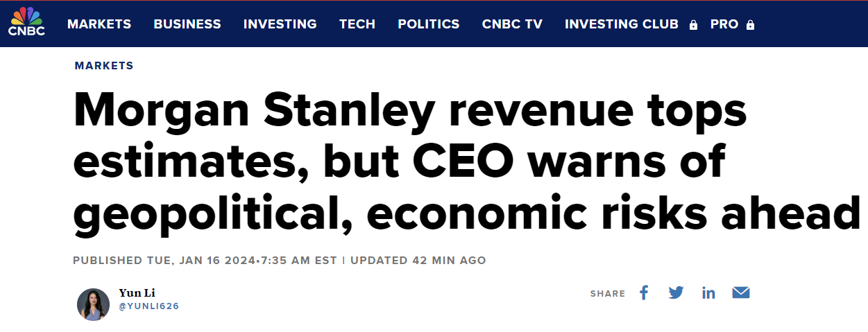Viewport: 868px width, 332px height.
Task: Click lock icon beside PRO
Action: pyautogui.click(x=750, y=25)
